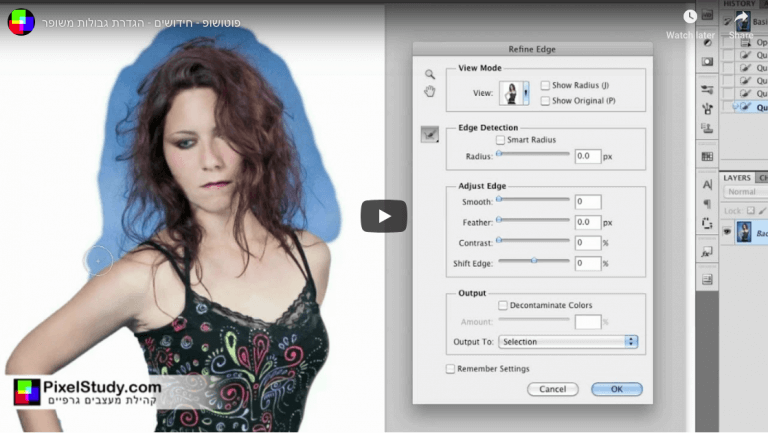The width and height of the screenshot is (768, 433).
Task: Open the Brush panel icon in dock
Action: click(707, 109)
